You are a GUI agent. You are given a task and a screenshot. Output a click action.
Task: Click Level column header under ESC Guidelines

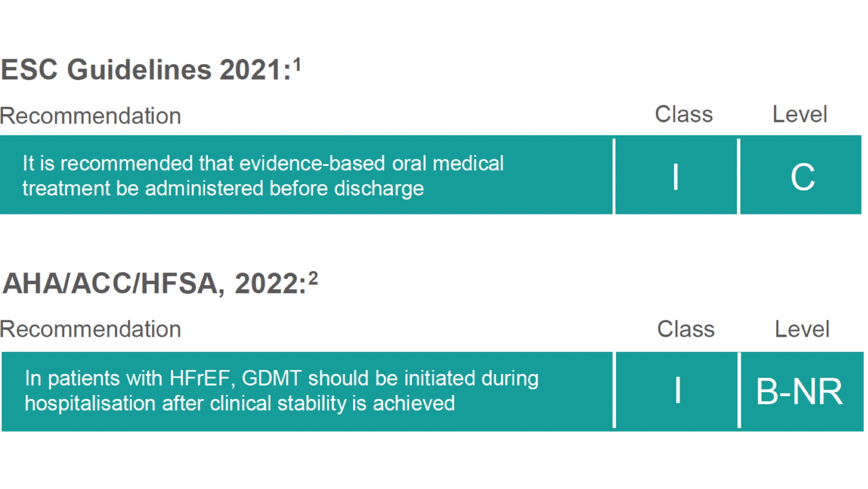(x=800, y=114)
